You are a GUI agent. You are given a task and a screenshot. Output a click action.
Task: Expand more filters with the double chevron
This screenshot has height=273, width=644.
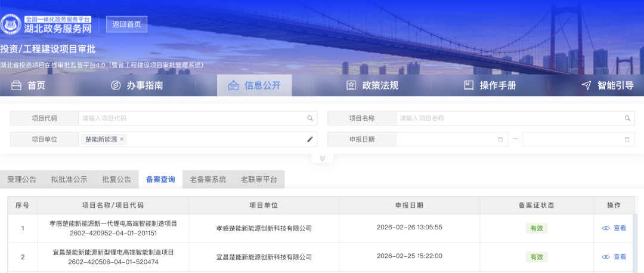click(323, 158)
